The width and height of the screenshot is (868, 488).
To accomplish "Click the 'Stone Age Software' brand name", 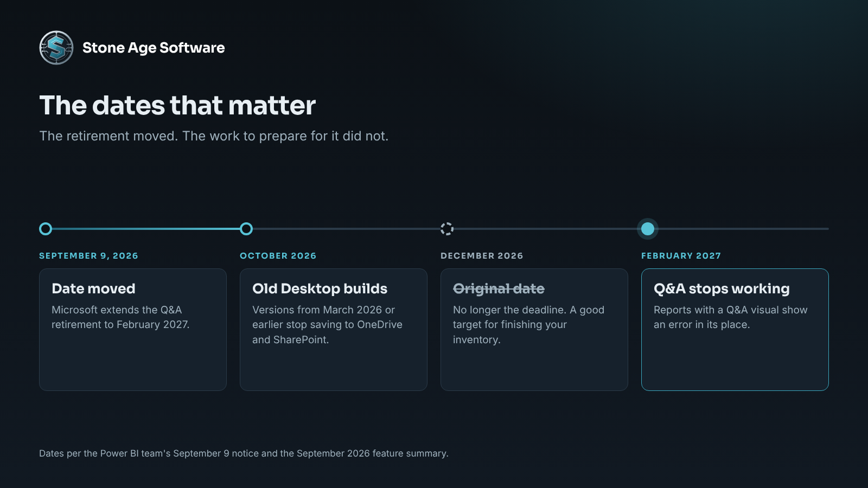I will click(x=154, y=48).
